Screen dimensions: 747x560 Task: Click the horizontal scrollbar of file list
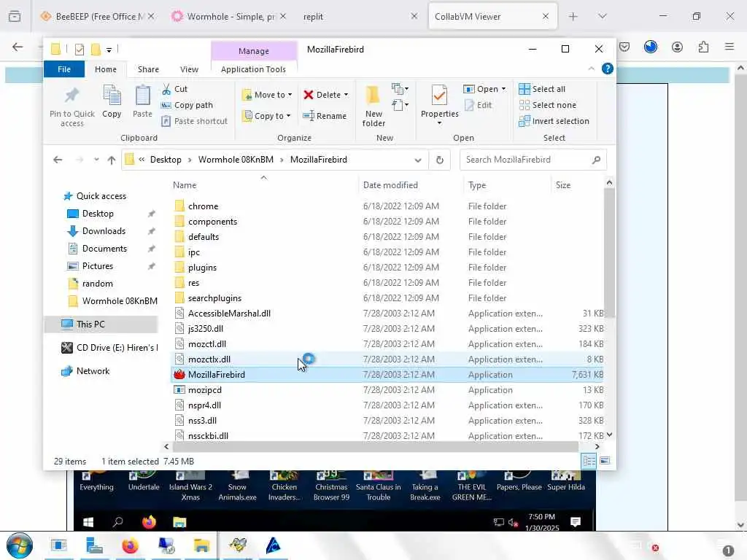(x=376, y=447)
